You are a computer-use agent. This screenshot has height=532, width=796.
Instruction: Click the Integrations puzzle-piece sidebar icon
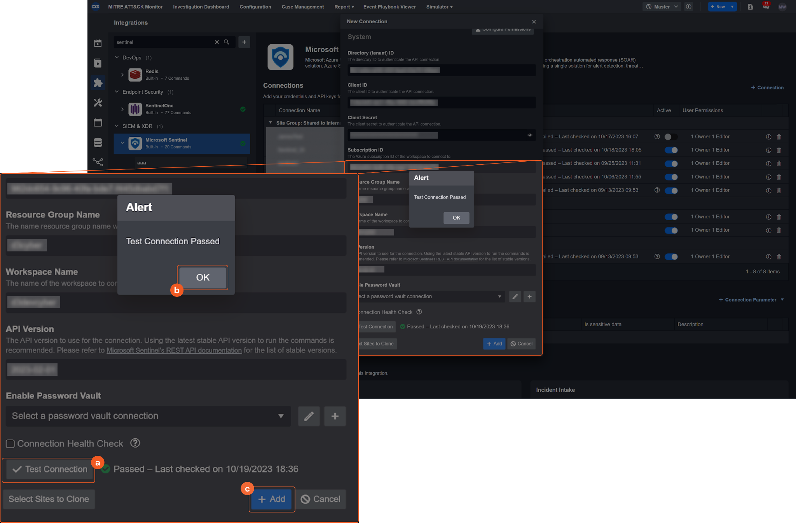click(x=98, y=83)
